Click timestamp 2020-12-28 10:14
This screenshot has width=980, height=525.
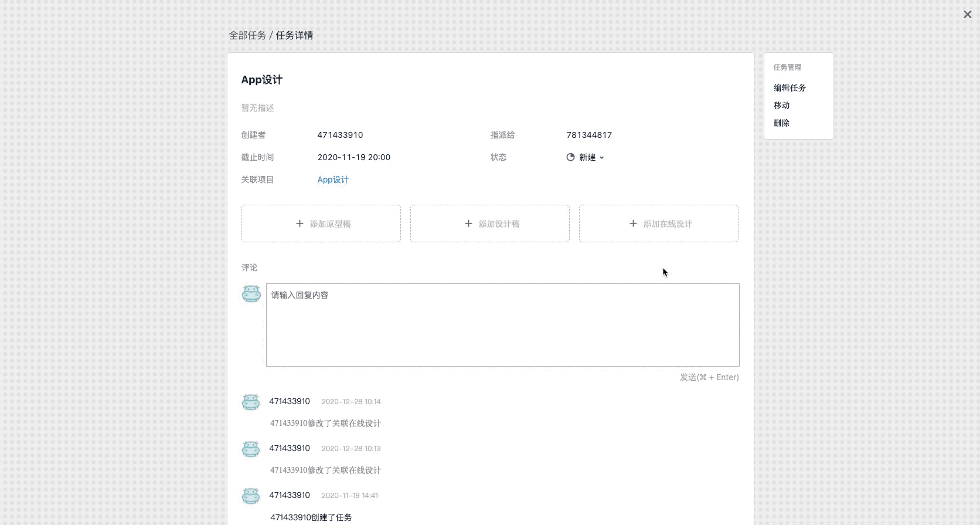point(351,402)
